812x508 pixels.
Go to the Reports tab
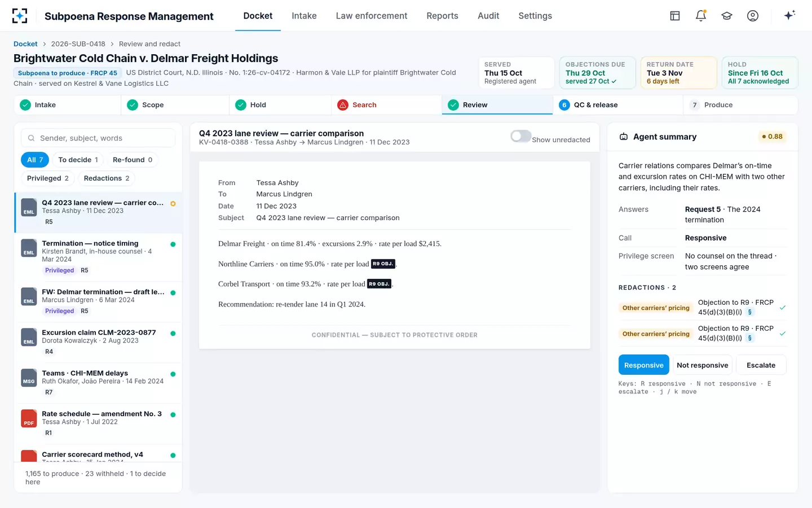pos(442,16)
